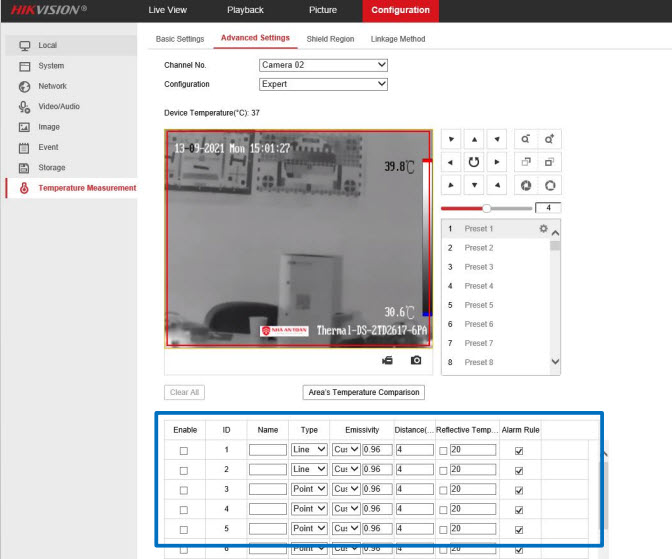Open Type dropdown for rule ID 1

[x=308, y=451]
